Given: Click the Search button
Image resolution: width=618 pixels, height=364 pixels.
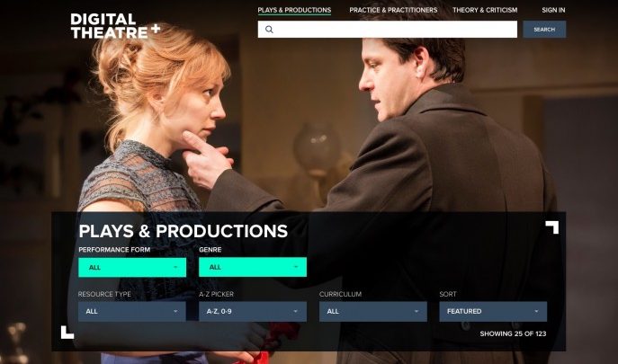Looking at the screenshot, I should click(x=544, y=29).
